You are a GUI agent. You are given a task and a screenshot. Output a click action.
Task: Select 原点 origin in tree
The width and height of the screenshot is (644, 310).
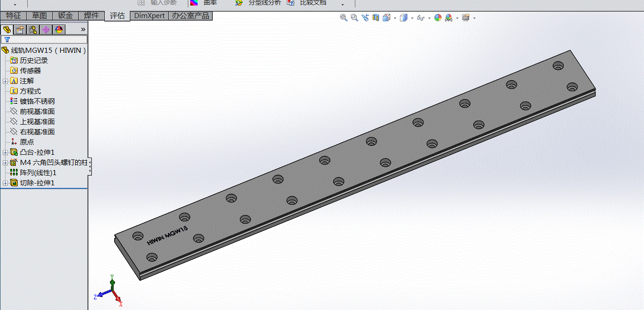(x=27, y=142)
